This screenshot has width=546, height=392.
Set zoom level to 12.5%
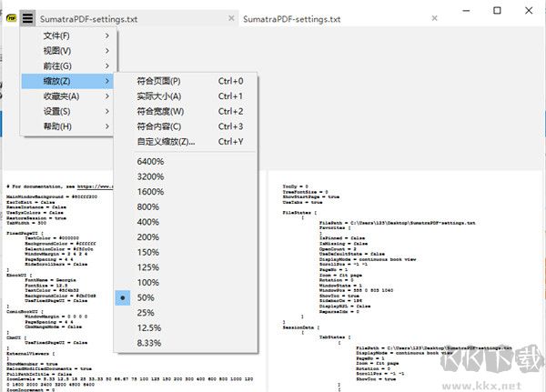[x=186, y=328]
